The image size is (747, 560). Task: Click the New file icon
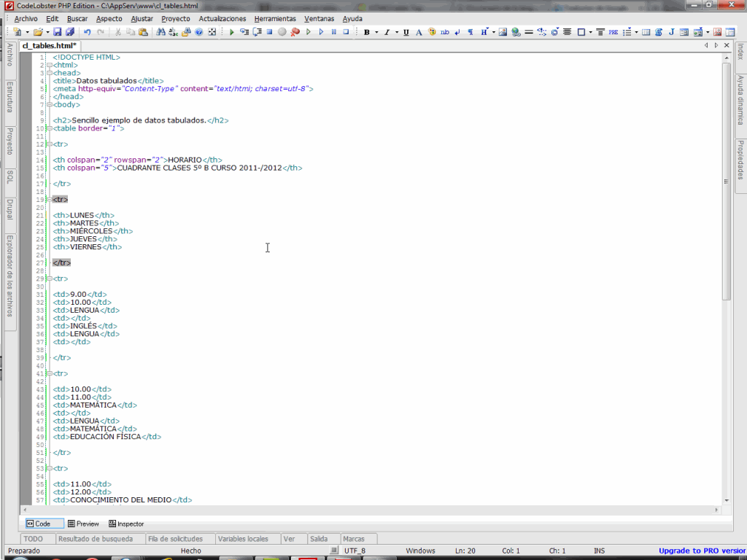(18, 32)
